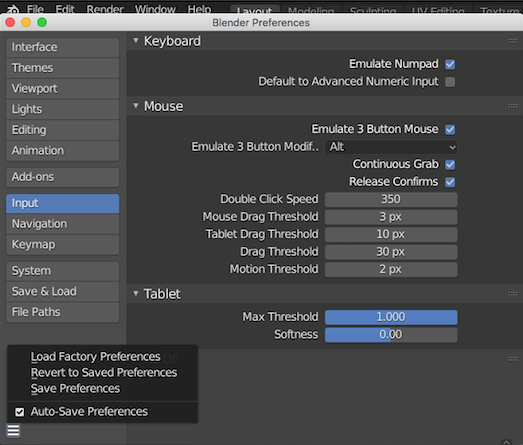523x445 pixels.
Task: Collapse the Tablet panel
Action: (136, 294)
